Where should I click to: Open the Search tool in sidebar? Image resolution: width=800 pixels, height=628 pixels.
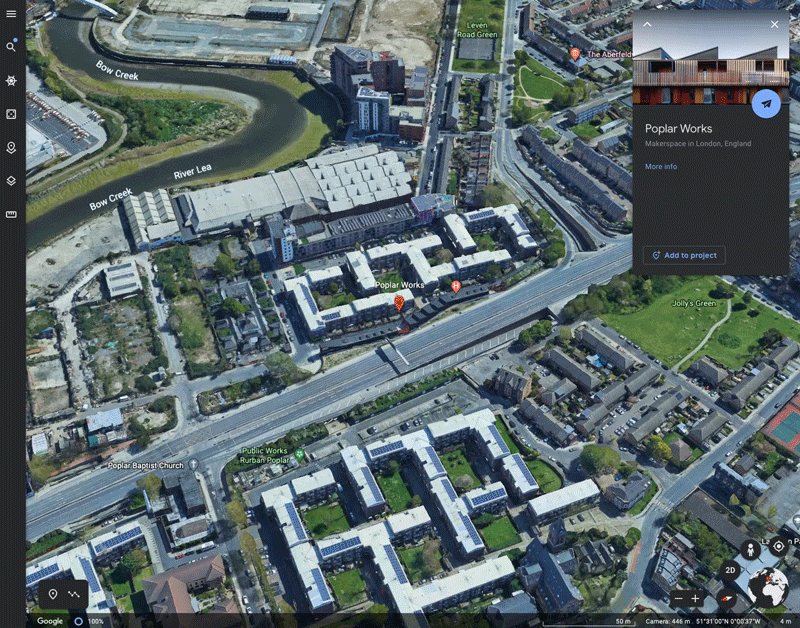pos(11,46)
